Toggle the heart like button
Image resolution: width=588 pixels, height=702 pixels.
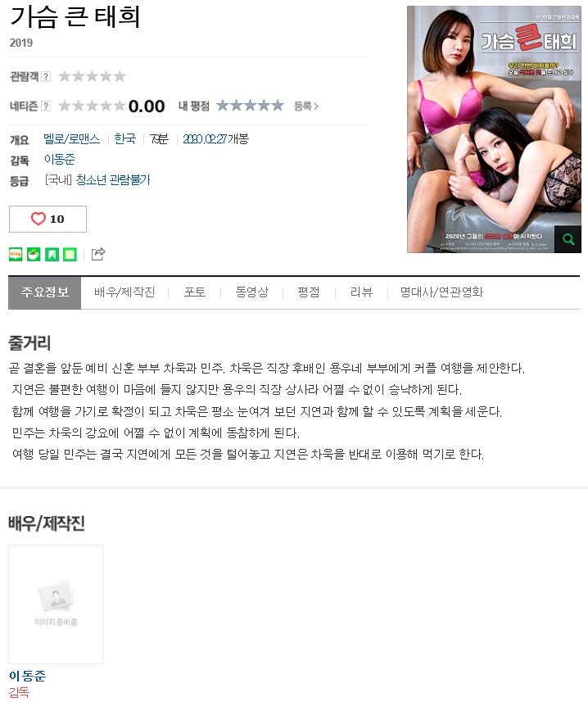tap(47, 219)
